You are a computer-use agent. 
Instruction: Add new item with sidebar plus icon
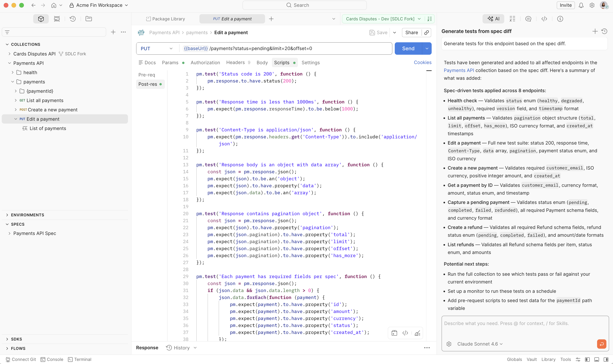pos(113,32)
